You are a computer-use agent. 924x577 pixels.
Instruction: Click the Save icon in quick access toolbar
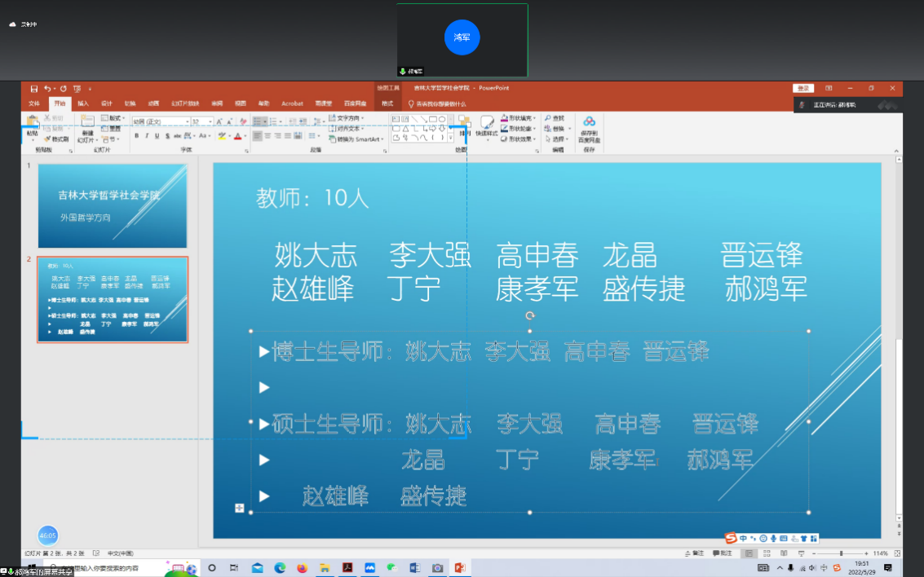(34, 89)
